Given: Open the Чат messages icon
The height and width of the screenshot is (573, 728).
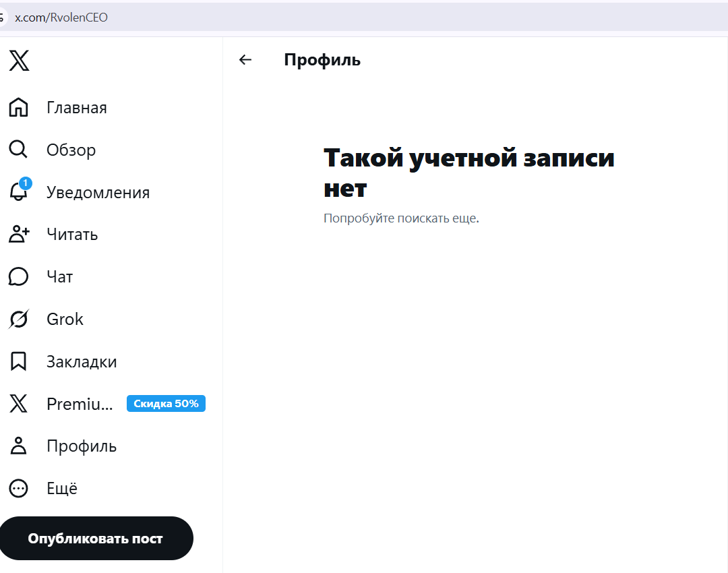Looking at the screenshot, I should [x=18, y=276].
